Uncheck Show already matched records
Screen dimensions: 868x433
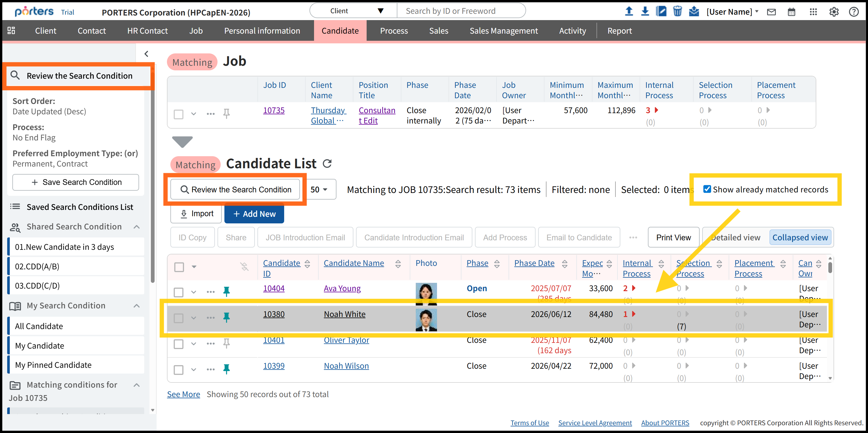point(707,189)
